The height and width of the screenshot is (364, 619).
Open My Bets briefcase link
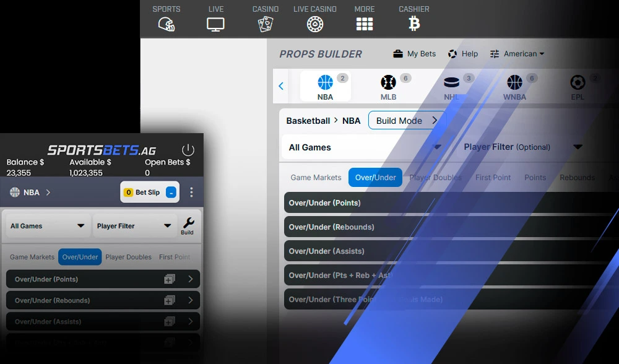tap(415, 54)
